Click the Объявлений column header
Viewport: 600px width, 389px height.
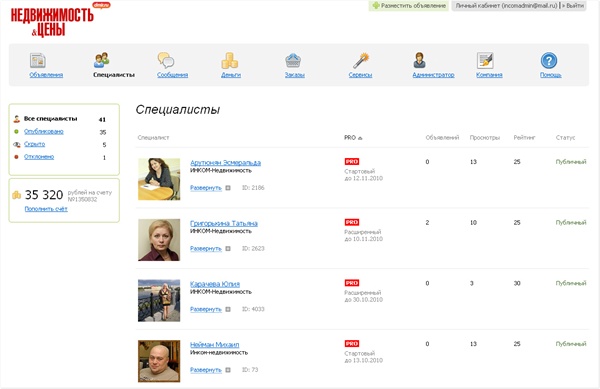[442, 138]
